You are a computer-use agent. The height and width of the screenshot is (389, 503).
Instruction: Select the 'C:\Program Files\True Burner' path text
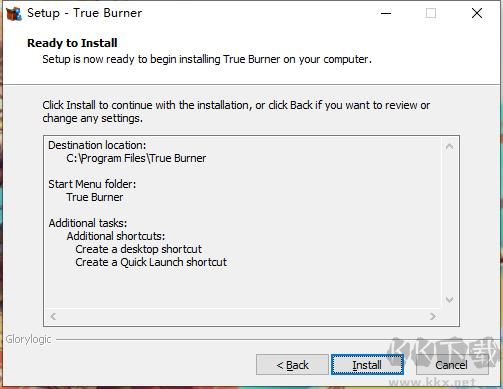pyautogui.click(x=136, y=158)
